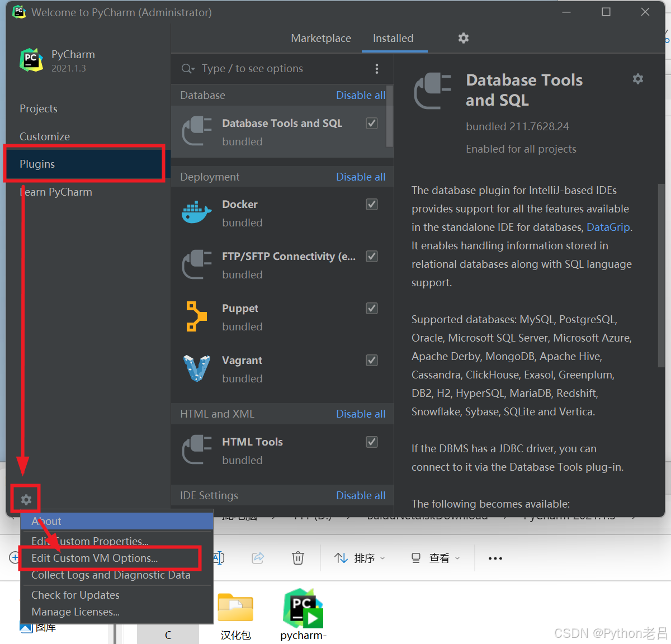Choose Manage Licenses menu item

117,612
